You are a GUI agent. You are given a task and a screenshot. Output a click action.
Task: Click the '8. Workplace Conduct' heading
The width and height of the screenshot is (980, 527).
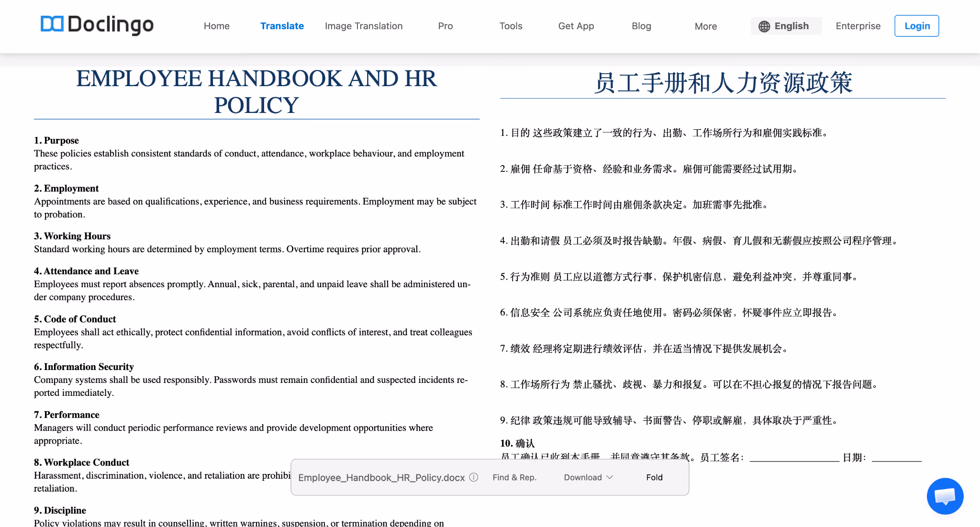pos(82,462)
